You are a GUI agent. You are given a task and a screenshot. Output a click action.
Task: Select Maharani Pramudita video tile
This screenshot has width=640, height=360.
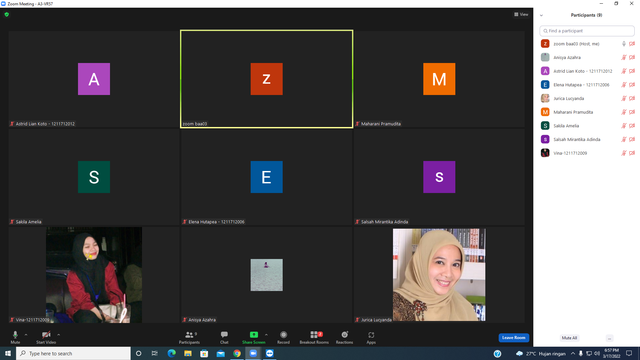point(439,79)
